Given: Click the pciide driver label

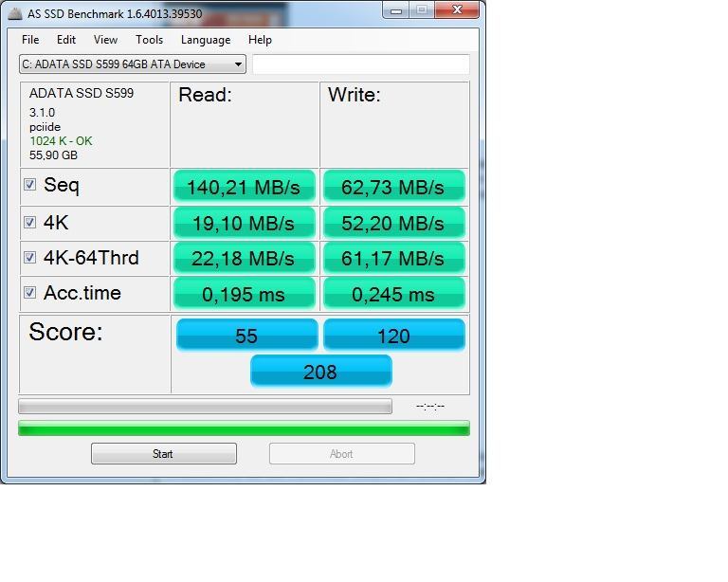Looking at the screenshot, I should pyautogui.click(x=45, y=127).
